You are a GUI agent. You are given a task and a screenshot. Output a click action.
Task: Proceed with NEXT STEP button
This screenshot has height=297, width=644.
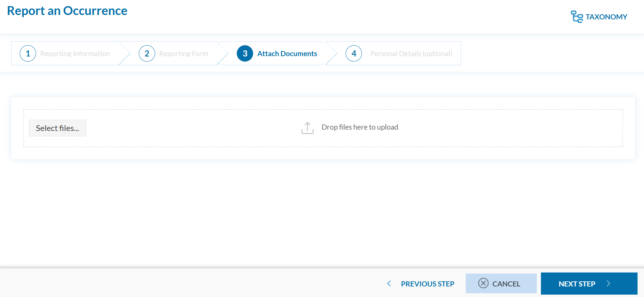[589, 283]
